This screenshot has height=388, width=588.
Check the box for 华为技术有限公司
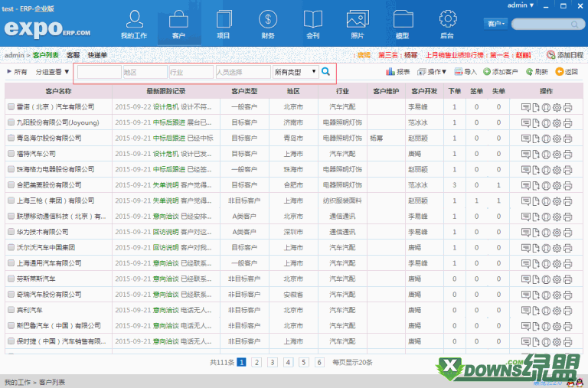tap(11, 232)
